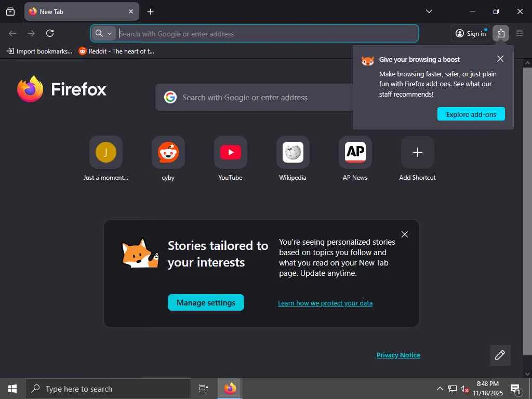This screenshot has width=532, height=399.
Task: Show hidden system tray icons
Action: coord(440,389)
